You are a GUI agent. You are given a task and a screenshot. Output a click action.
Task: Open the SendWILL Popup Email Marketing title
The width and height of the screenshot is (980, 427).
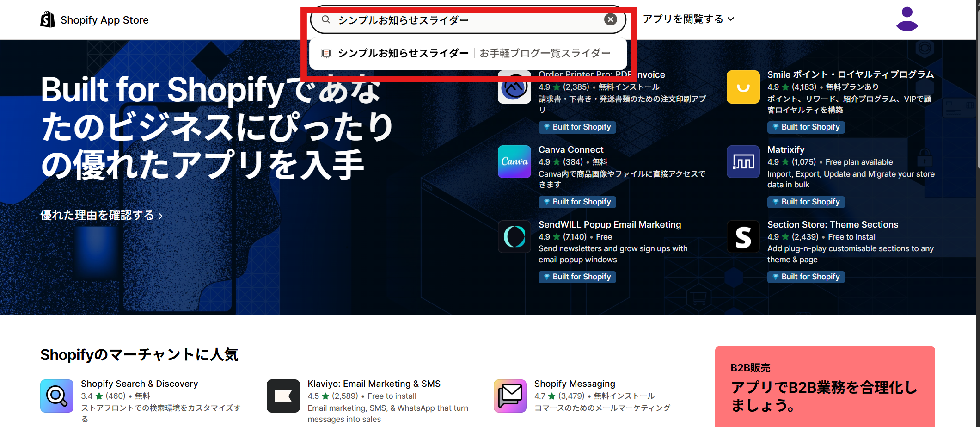pyautogui.click(x=609, y=224)
